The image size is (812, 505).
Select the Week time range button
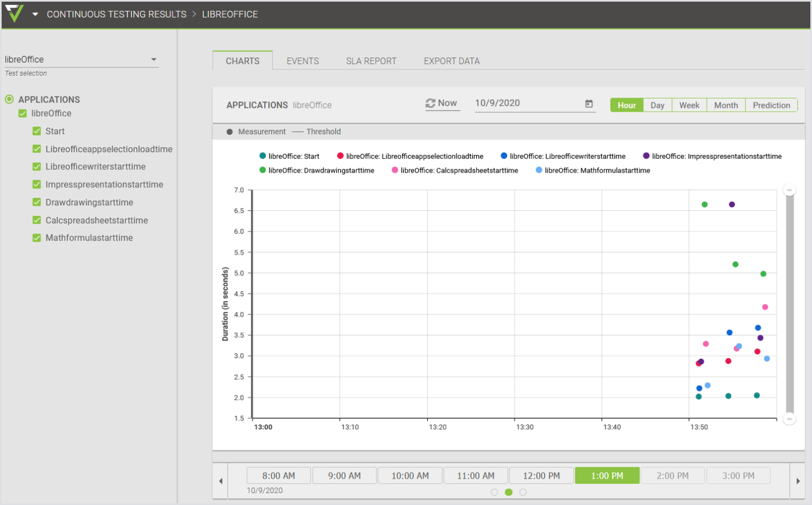tap(689, 105)
